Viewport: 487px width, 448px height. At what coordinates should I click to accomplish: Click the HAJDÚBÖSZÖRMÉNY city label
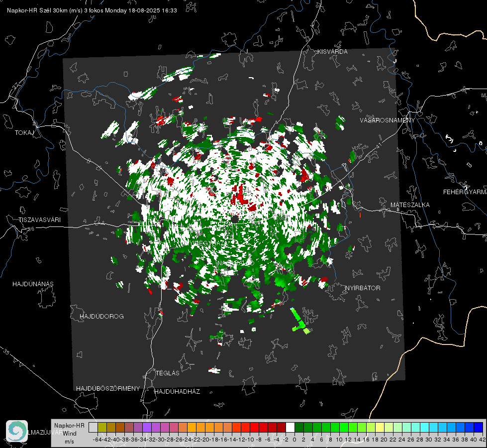tap(108, 388)
